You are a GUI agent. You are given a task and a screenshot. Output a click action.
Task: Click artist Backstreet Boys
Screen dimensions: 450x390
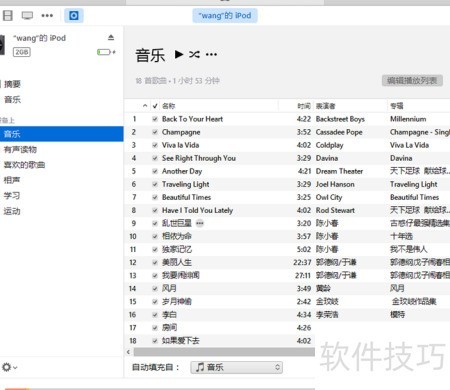[340, 119]
